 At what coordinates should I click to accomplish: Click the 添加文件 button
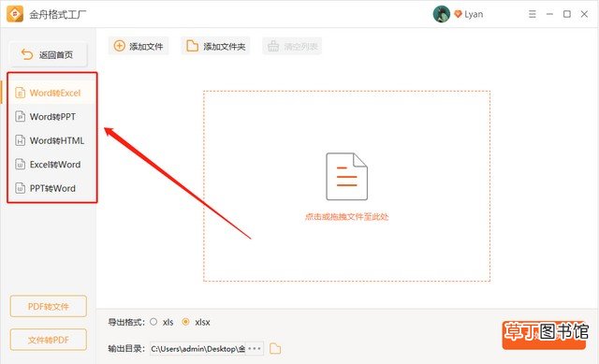click(x=139, y=46)
